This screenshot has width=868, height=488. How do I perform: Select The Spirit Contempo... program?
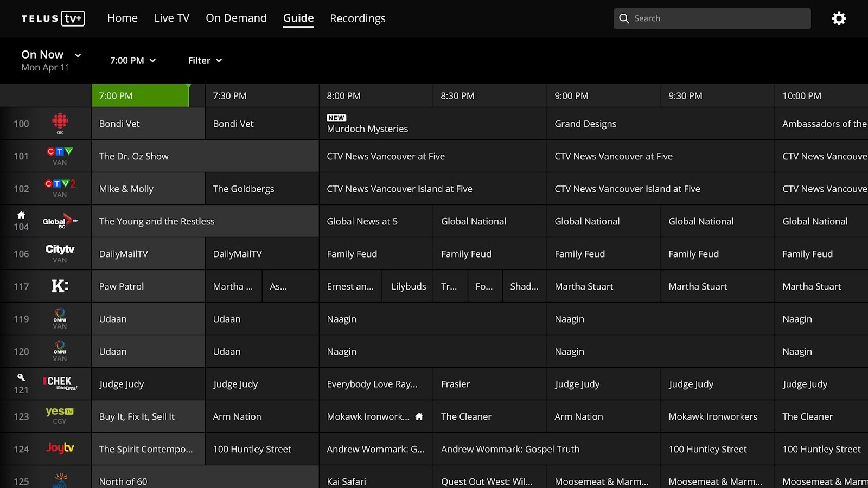click(x=148, y=449)
